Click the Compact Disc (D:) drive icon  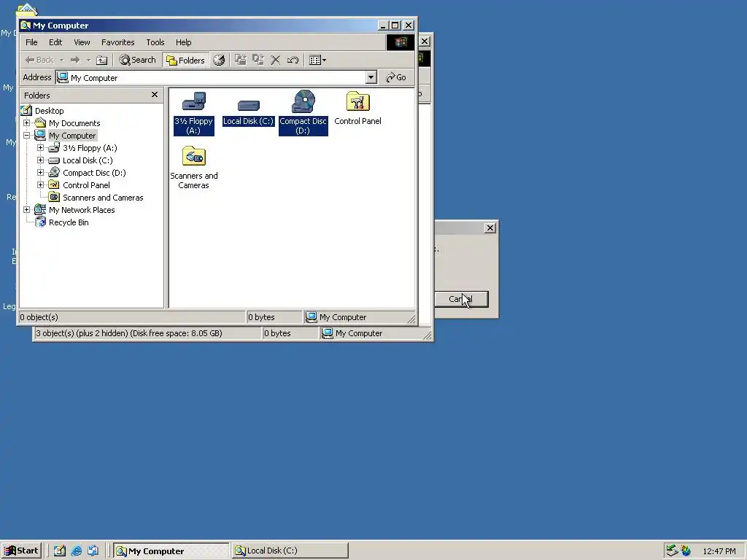pyautogui.click(x=303, y=101)
